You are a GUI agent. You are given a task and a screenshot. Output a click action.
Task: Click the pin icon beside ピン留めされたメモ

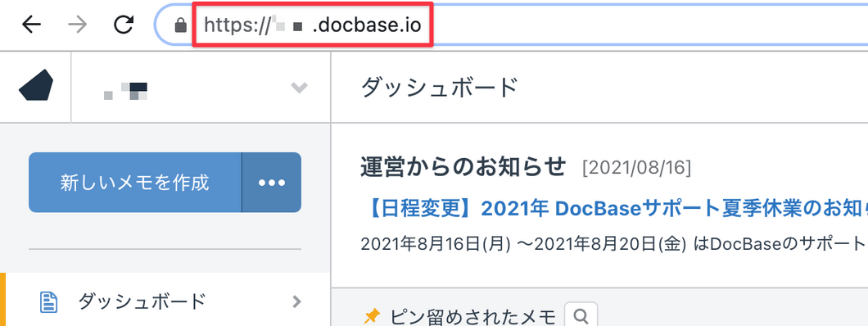(x=372, y=317)
